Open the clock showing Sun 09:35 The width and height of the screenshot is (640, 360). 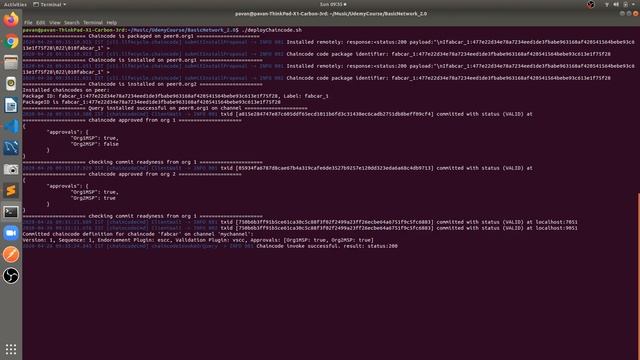(333, 4)
